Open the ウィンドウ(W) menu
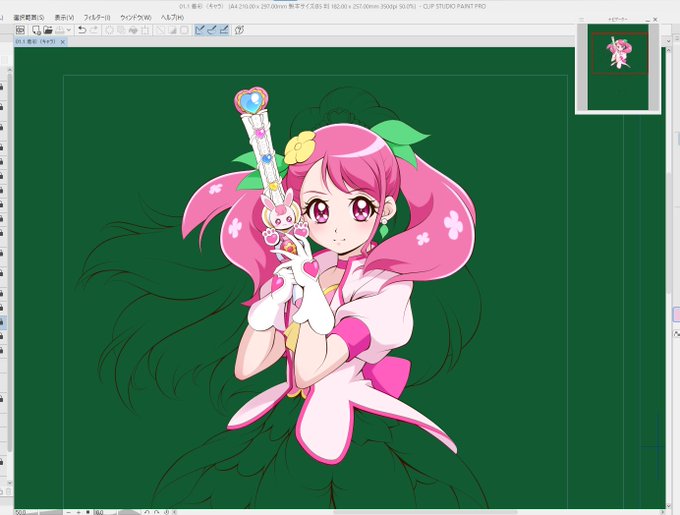Image resolution: width=680 pixels, height=515 pixels. coord(136,18)
